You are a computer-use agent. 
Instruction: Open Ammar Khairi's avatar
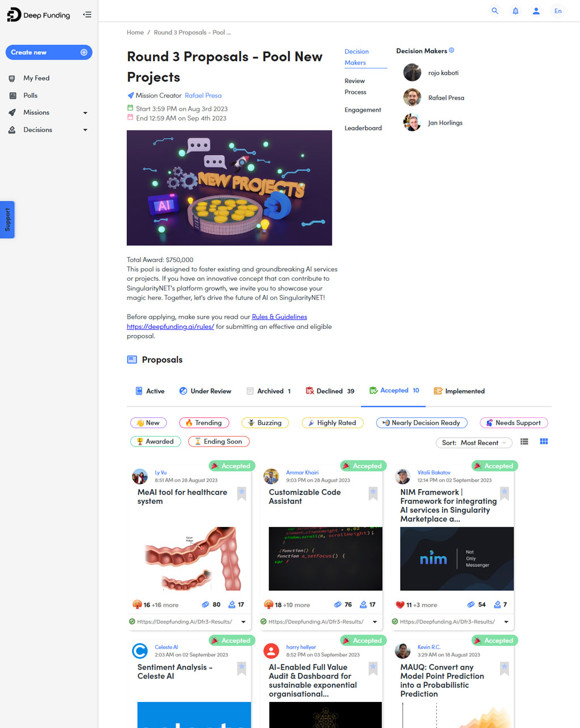pos(271,476)
